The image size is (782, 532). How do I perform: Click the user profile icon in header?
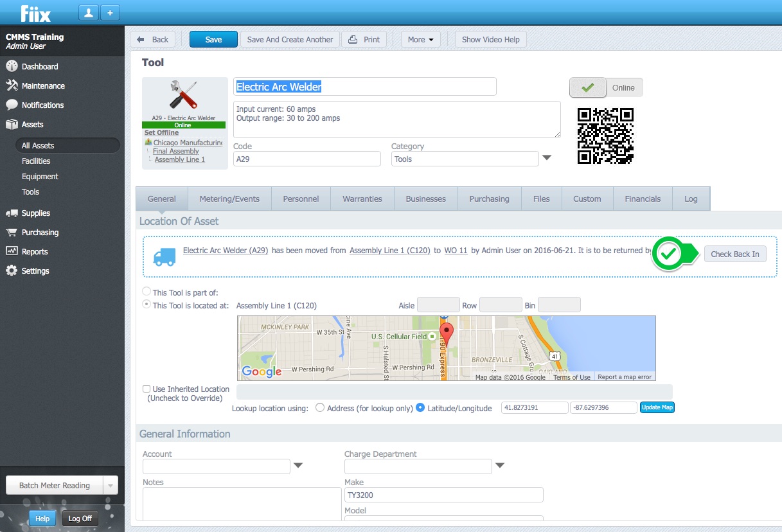click(x=88, y=12)
